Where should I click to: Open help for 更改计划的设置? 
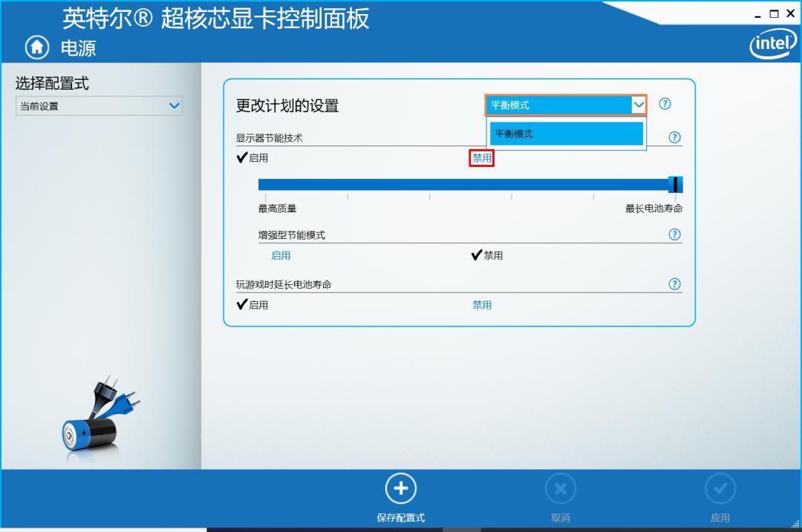(x=665, y=105)
